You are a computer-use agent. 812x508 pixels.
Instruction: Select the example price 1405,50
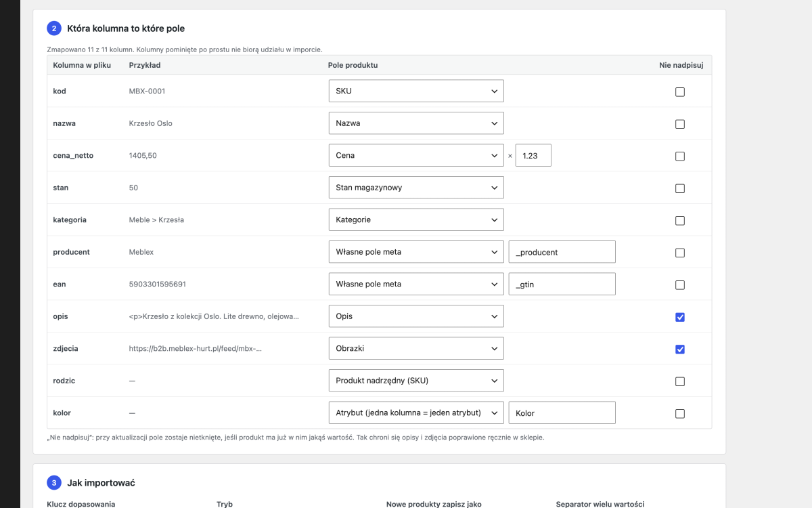coord(143,155)
